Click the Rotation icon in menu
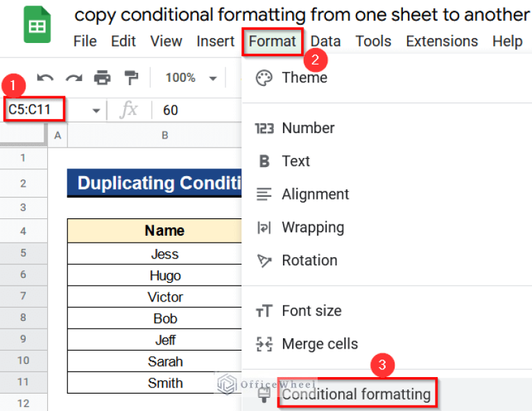This screenshot has height=411, width=532. click(x=264, y=261)
